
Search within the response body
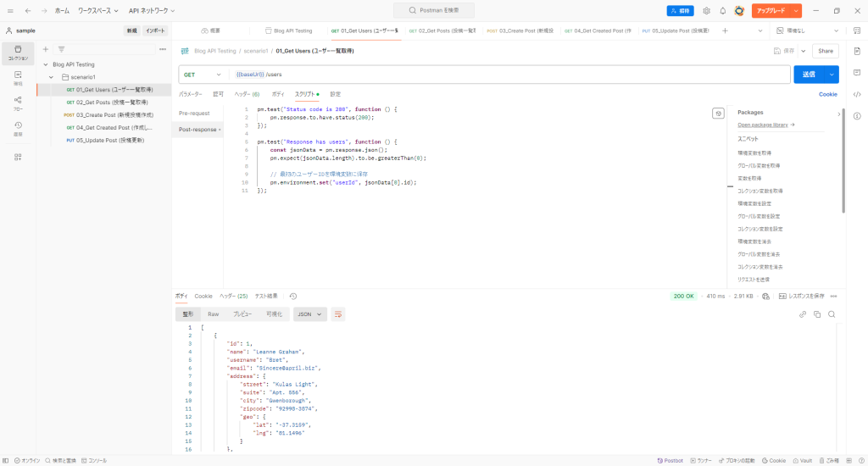tap(832, 313)
